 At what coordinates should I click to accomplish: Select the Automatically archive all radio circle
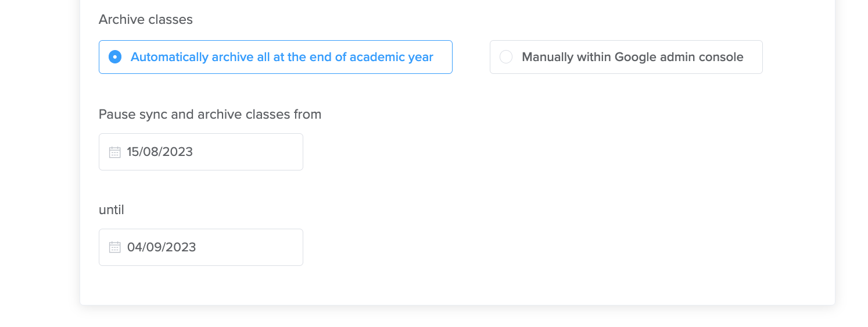click(115, 57)
